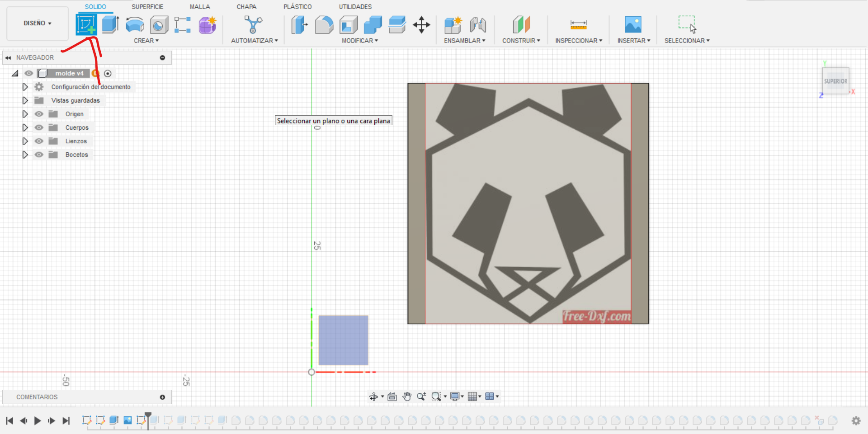Open the CONSTRUIR dropdown menu
Viewport: 868px width, 434px height.
click(x=521, y=41)
